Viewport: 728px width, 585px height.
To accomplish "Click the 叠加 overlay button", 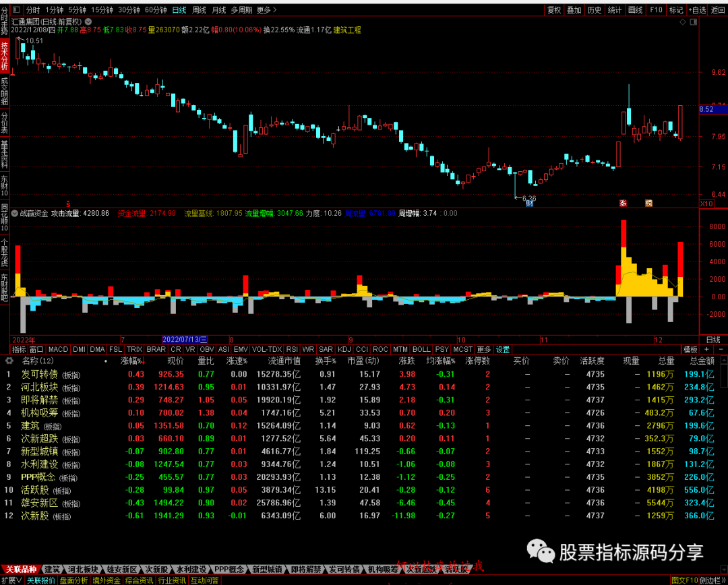I will coord(574,9).
